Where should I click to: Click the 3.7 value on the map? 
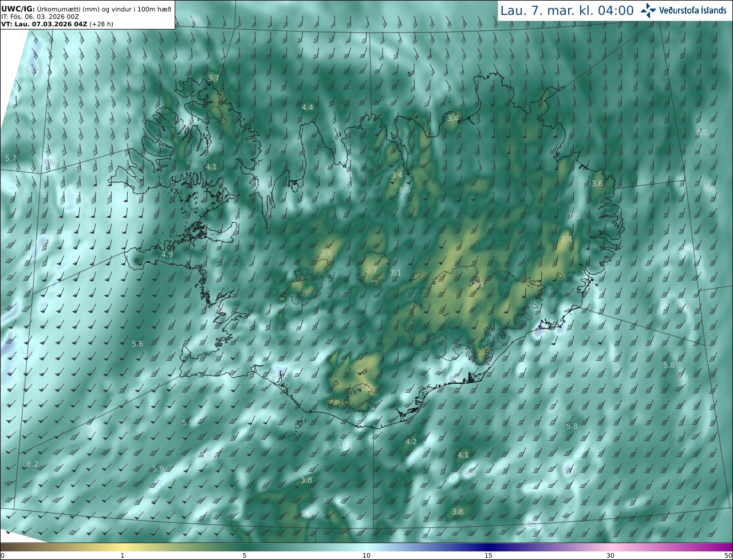[214, 78]
